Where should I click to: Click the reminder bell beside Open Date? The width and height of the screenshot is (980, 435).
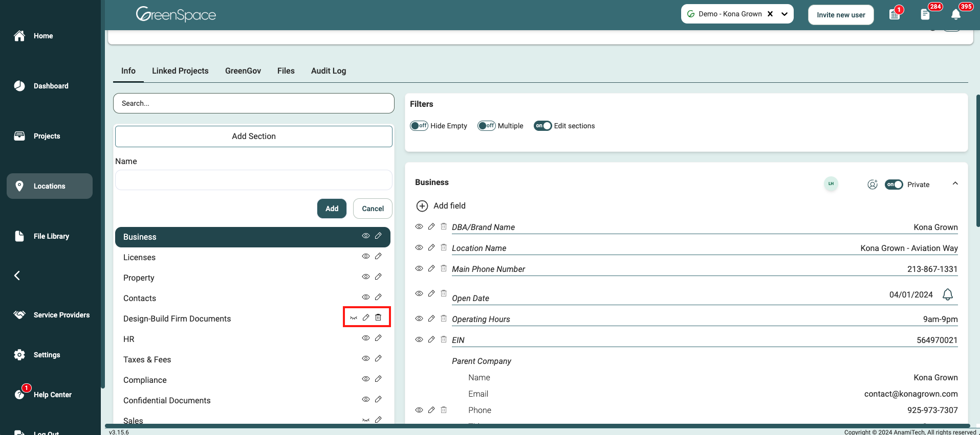[947, 294]
